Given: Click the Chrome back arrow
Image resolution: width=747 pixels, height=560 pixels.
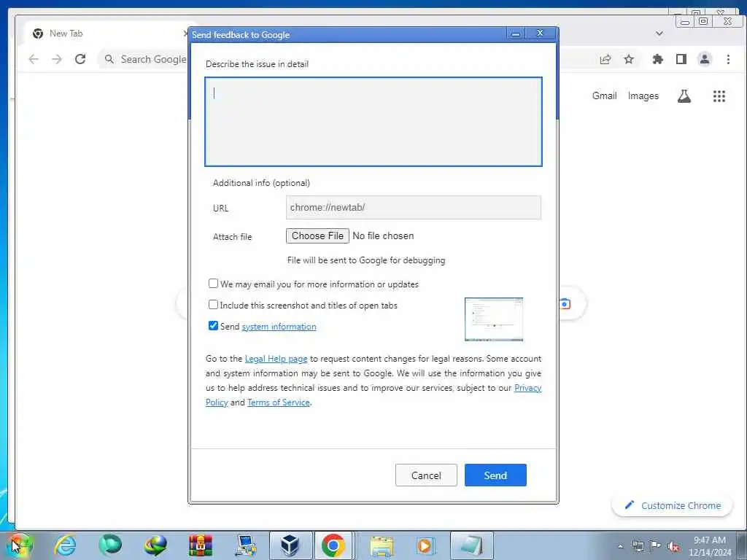Looking at the screenshot, I should pyautogui.click(x=34, y=59).
